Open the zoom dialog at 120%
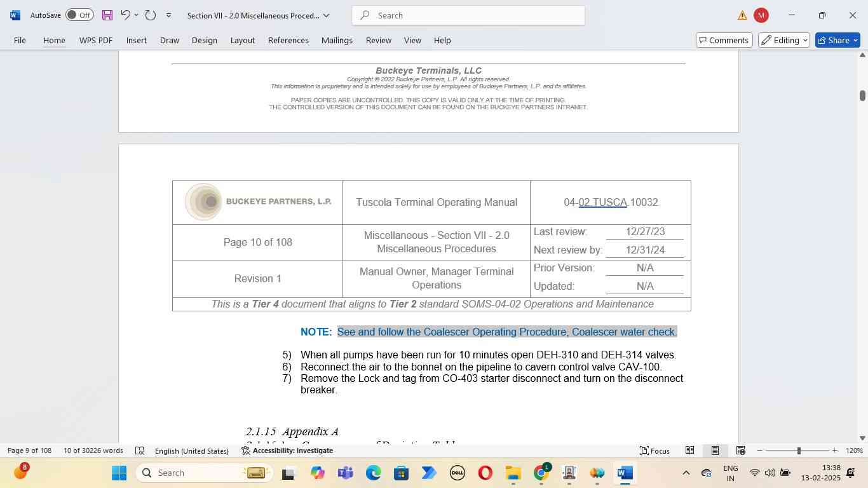Screen dimensions: 868x488 854,451
